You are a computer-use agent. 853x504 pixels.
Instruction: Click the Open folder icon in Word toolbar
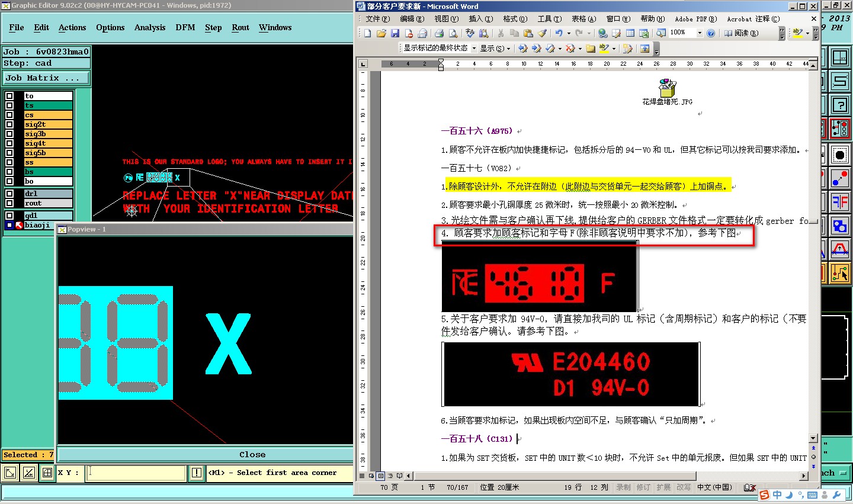[381, 33]
